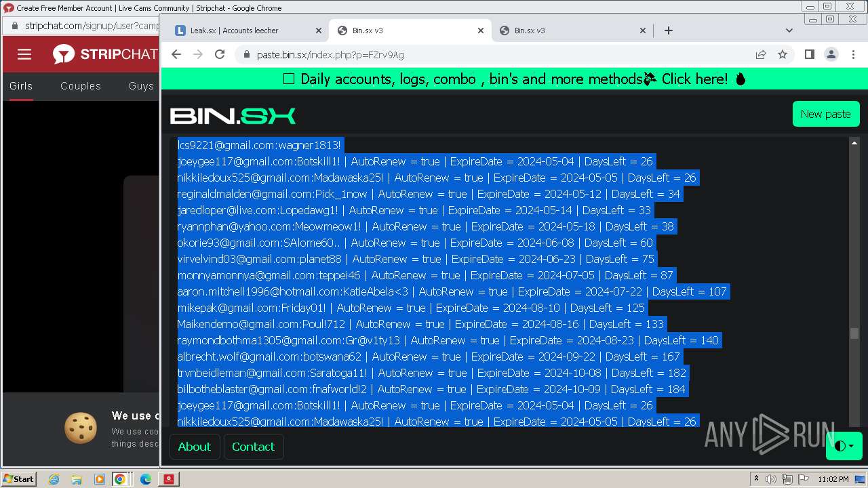Open Chrome three-dot menu
This screenshot has width=868, height=488.
click(x=853, y=55)
